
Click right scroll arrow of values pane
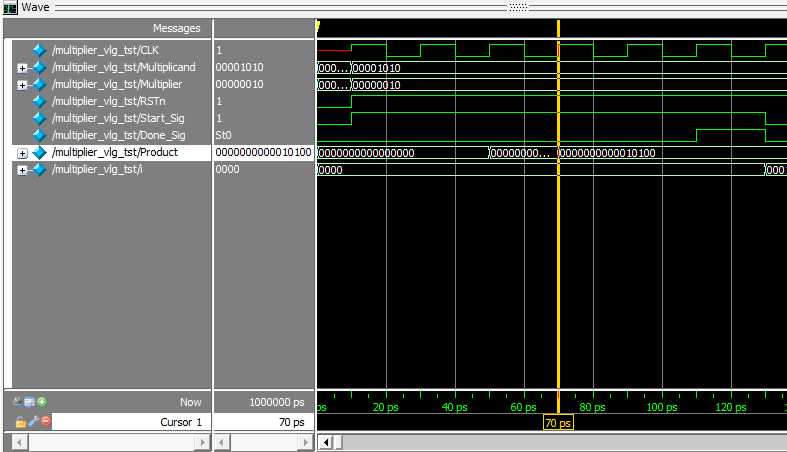coord(306,442)
